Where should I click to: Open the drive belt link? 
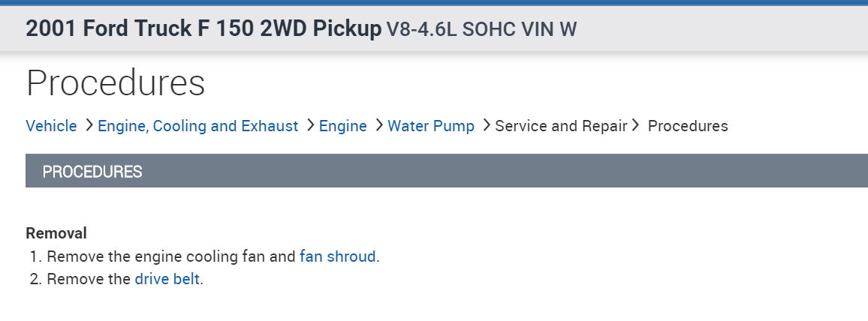[167, 280]
